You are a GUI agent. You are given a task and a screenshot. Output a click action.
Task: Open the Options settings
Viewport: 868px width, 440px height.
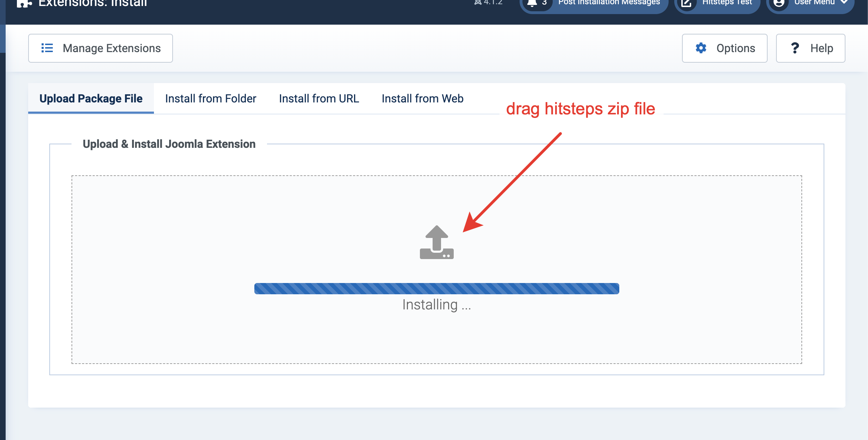pyautogui.click(x=725, y=48)
